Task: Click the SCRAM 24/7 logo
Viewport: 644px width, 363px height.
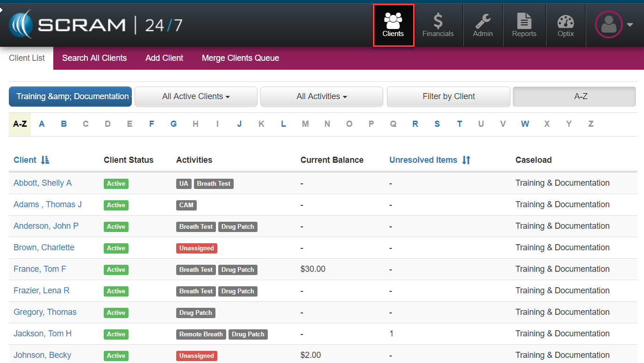Action: [96, 24]
